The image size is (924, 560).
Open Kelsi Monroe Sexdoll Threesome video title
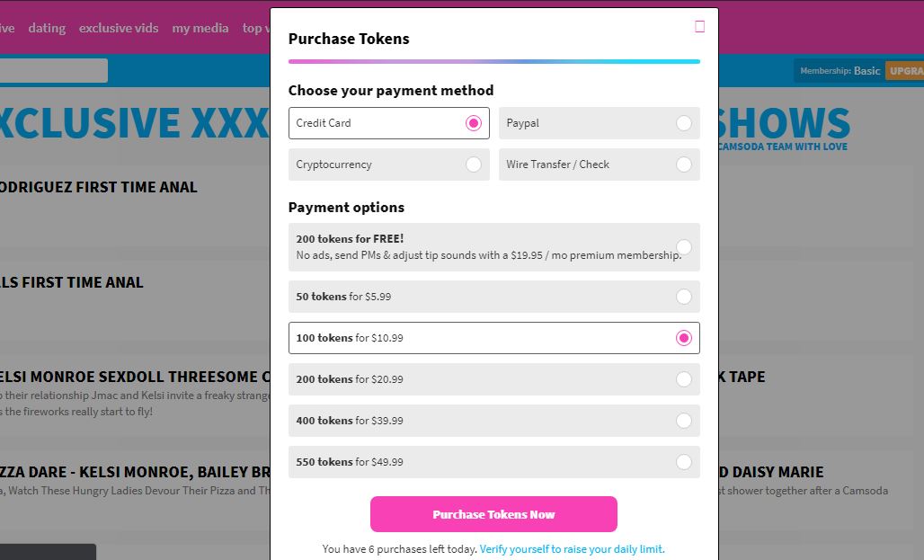point(135,377)
